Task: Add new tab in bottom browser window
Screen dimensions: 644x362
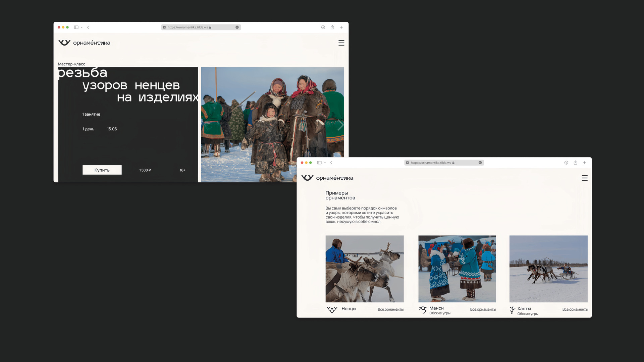Action: 584,163
